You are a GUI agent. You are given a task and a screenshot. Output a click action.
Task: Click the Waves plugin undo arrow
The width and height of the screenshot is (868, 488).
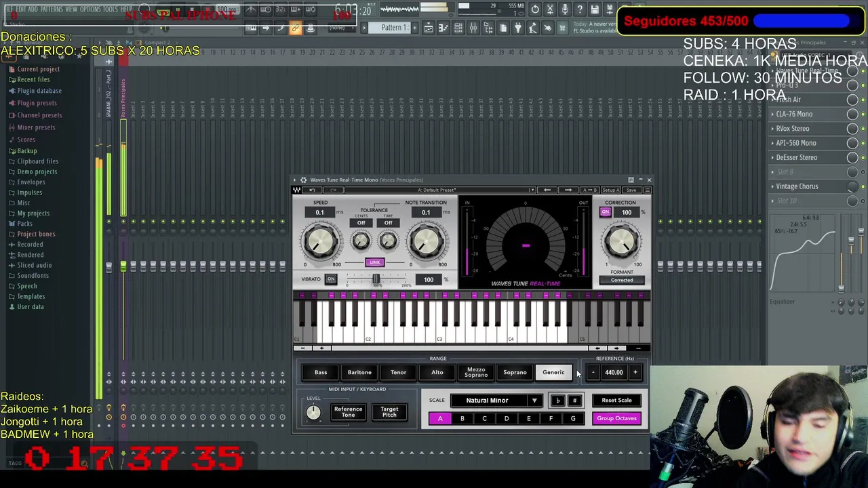pos(312,190)
